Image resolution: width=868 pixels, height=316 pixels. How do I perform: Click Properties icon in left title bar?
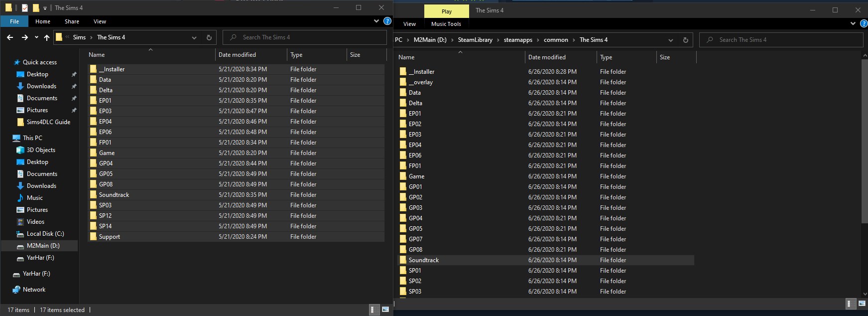tap(25, 8)
